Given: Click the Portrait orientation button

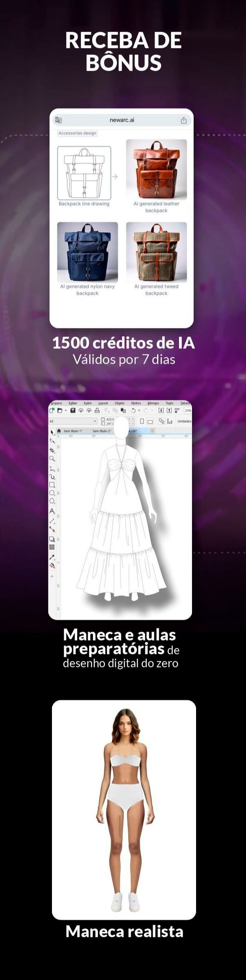Looking at the screenshot, I should (142, 422).
